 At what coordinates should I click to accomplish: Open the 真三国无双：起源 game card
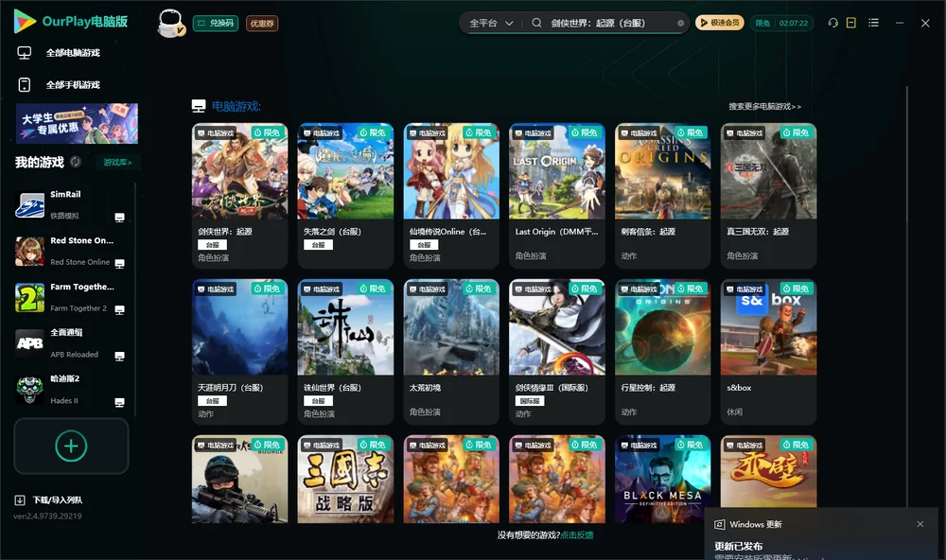(x=768, y=196)
